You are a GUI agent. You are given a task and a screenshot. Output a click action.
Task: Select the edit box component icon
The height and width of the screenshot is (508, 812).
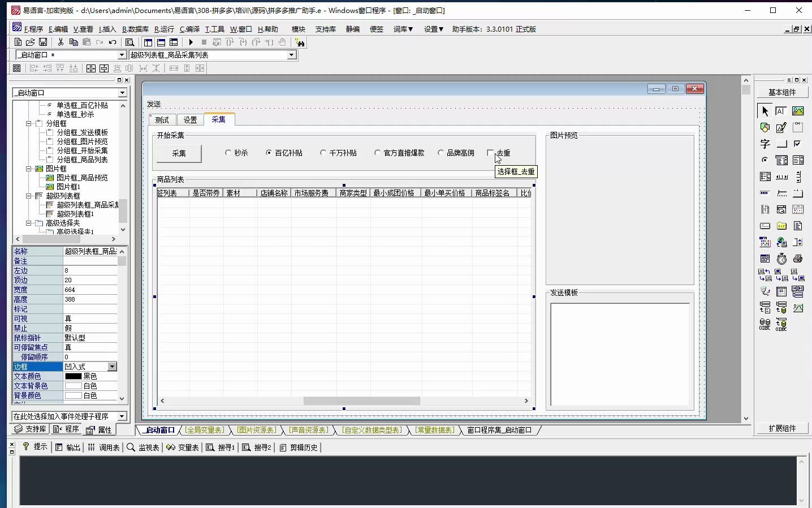click(781, 111)
